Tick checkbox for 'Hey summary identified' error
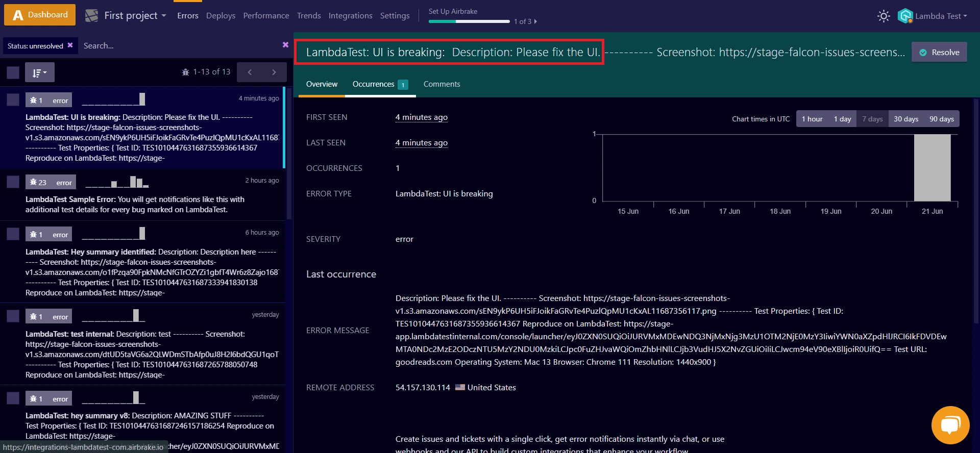The image size is (980, 453). (x=13, y=234)
